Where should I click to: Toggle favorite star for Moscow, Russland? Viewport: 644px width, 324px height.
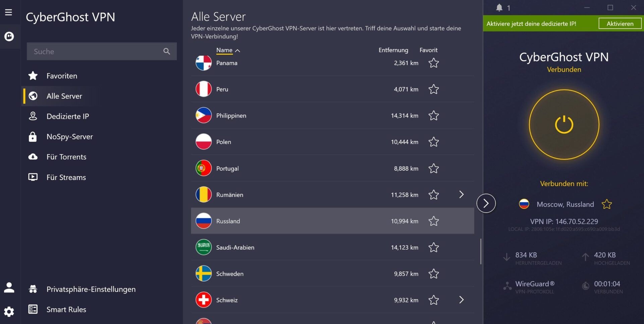click(607, 204)
